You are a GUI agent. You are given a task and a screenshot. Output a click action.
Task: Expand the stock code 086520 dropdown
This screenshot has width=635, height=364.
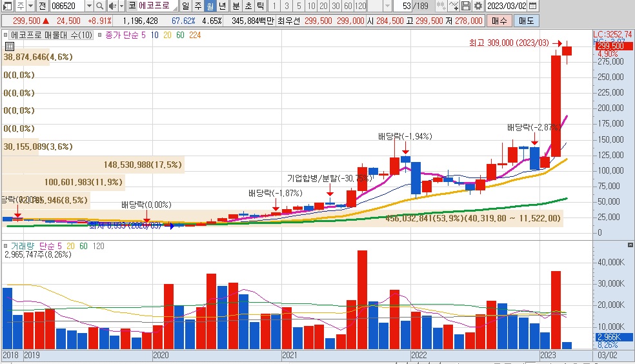pos(89,6)
